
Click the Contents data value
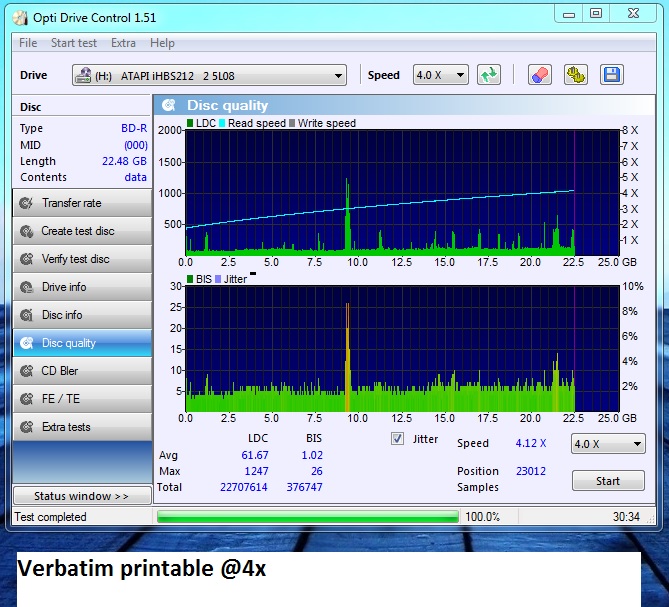pyautogui.click(x=135, y=177)
